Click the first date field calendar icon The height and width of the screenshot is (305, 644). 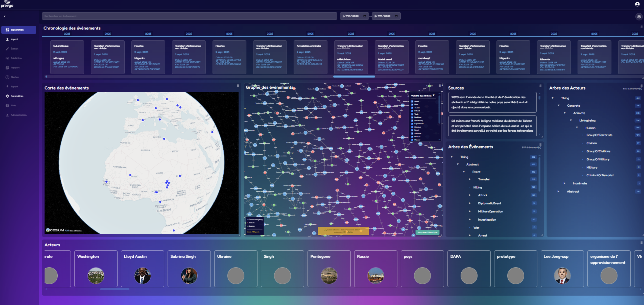(x=364, y=16)
